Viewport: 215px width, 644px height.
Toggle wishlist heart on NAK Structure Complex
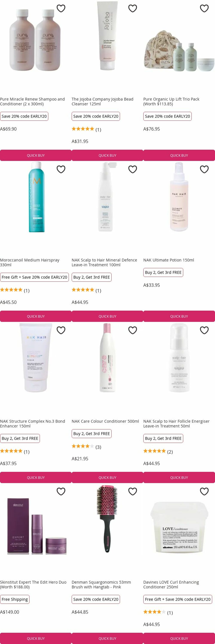[61, 330]
